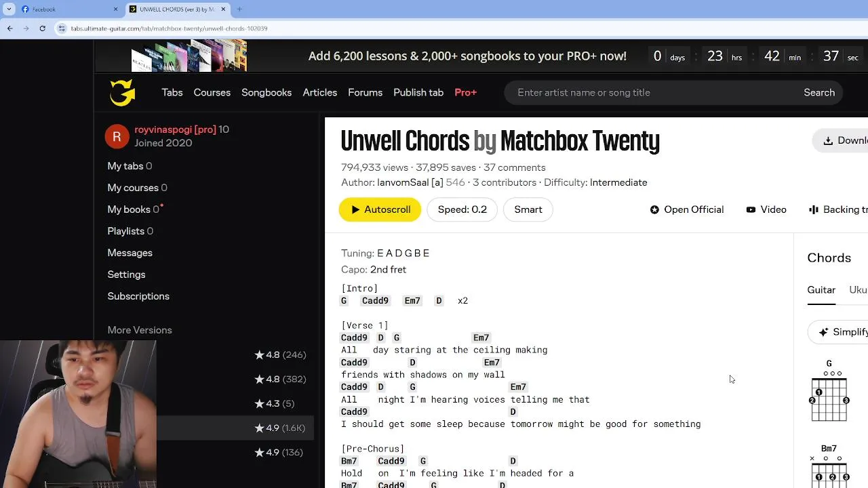Screen dimensions: 868x488
Task: Click the Bm7 chord diagram
Action: click(829, 465)
